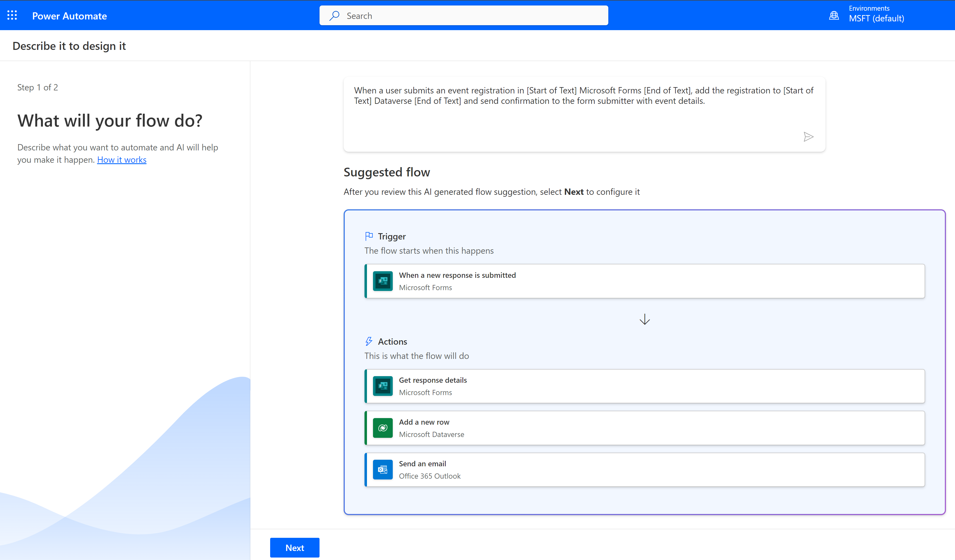Open the How it works link
955x560 pixels.
pyautogui.click(x=121, y=159)
